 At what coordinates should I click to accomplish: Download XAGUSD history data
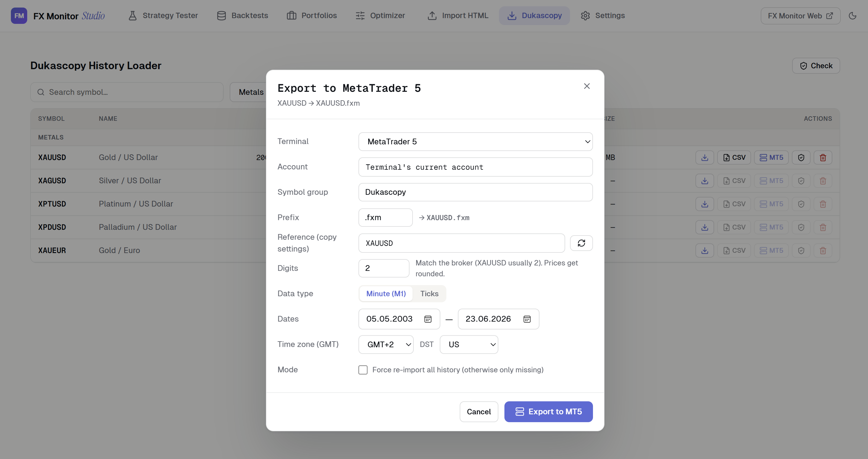(x=704, y=181)
